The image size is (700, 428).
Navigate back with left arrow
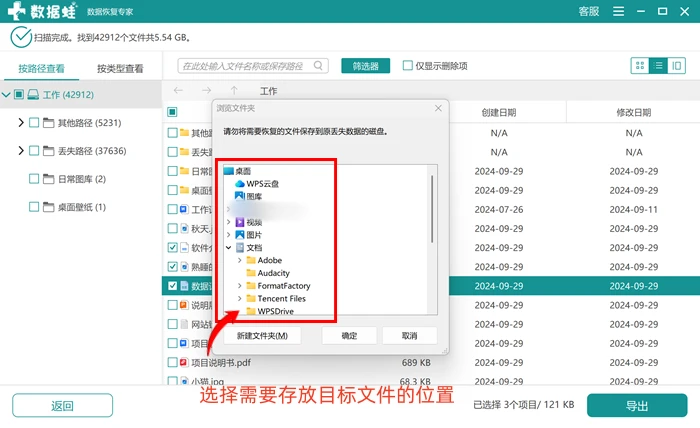pyautogui.click(x=178, y=91)
